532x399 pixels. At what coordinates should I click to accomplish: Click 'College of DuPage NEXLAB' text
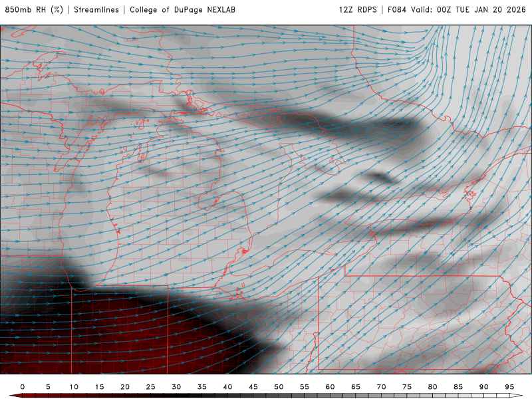(182, 9)
